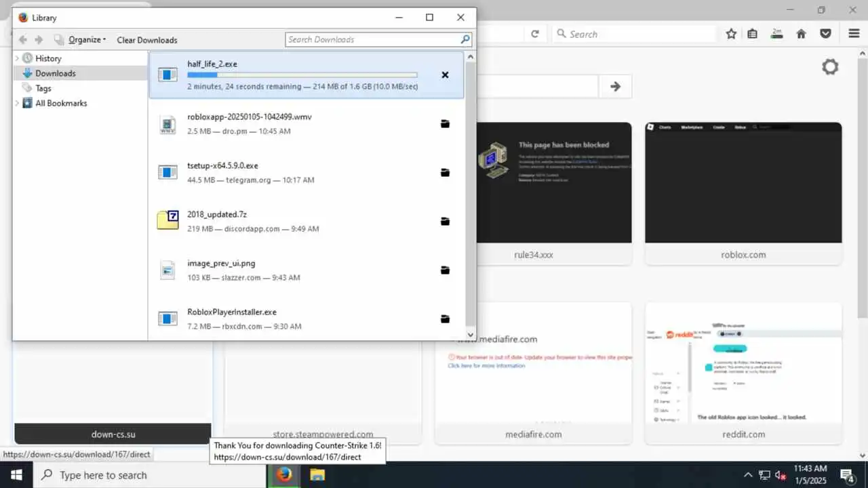Open the reddit.com tile thumbnail

(x=743, y=363)
